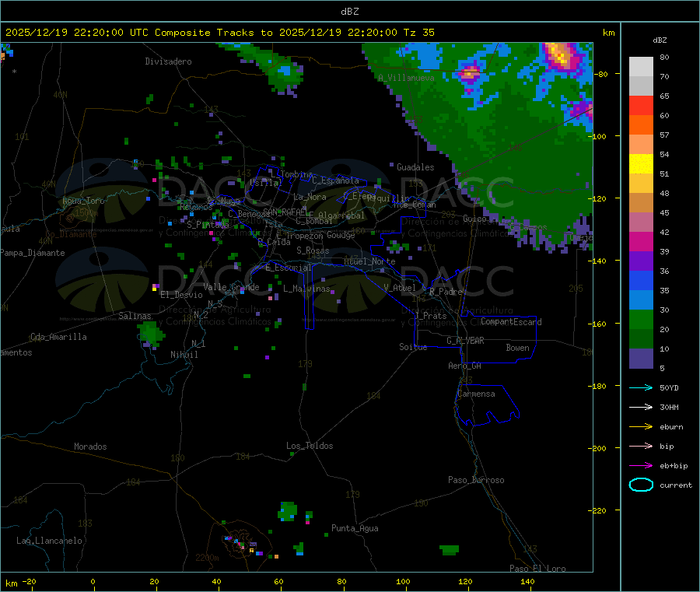The height and width of the screenshot is (592, 700).
Task: Click the Valle_Grande map label
Action: coord(231,287)
